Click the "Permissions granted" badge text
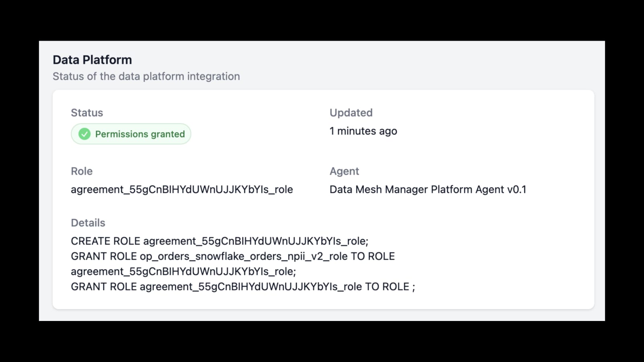 click(x=140, y=134)
